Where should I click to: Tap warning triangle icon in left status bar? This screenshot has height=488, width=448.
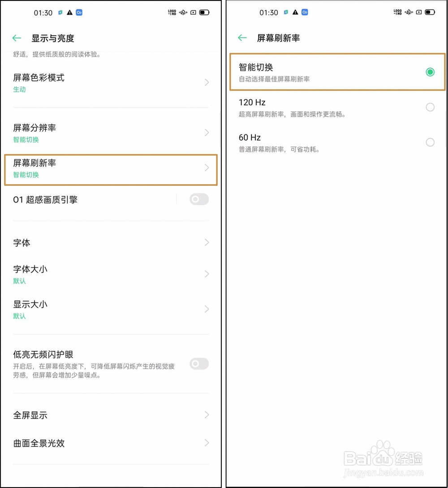(70, 13)
